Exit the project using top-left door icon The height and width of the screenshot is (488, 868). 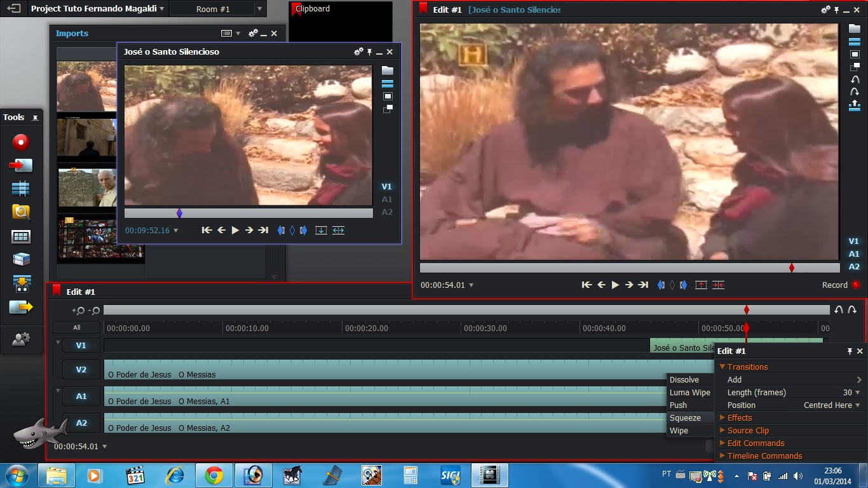13,9
